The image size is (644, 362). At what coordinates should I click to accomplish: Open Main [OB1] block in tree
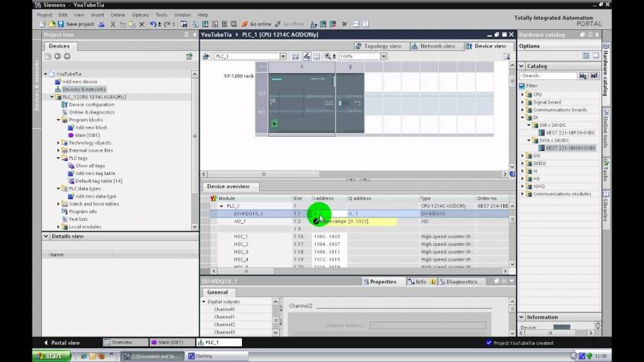(88, 135)
